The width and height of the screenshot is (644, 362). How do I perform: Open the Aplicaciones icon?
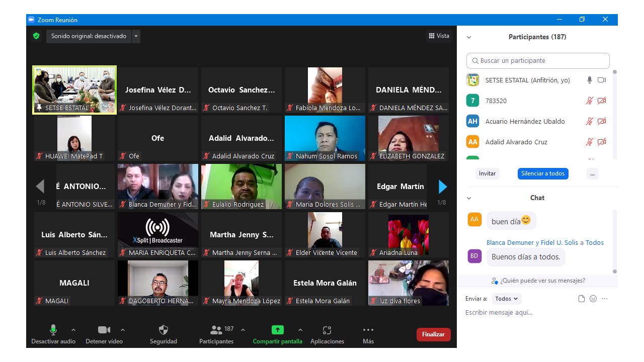pos(327,330)
